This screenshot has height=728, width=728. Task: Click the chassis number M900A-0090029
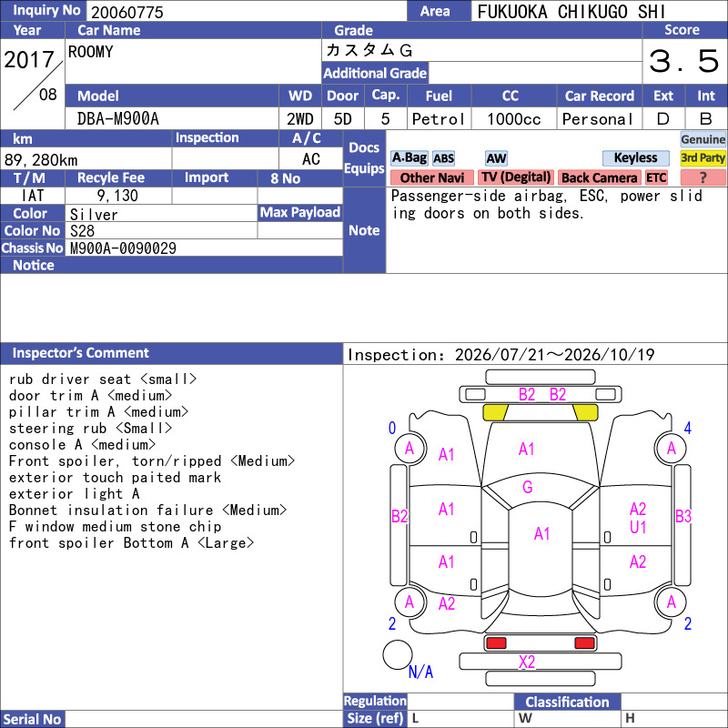123,248
